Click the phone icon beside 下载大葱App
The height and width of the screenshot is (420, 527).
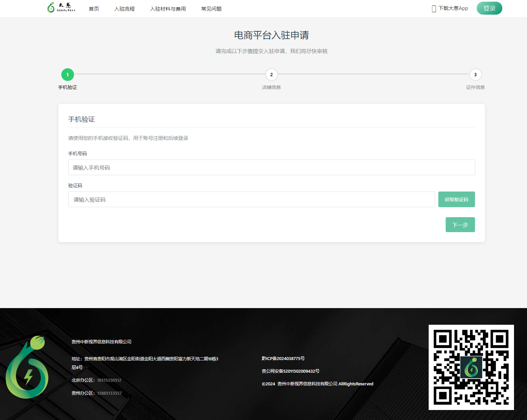[x=434, y=9]
